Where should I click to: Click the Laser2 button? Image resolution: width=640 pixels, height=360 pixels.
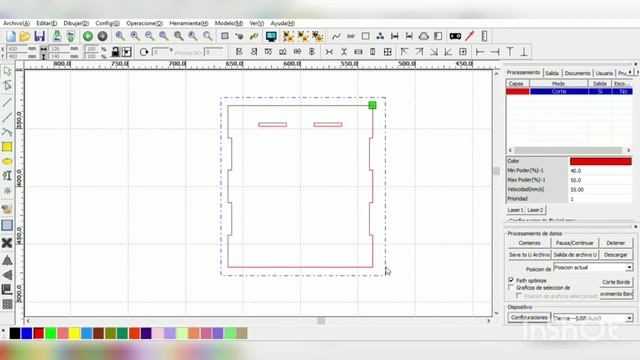tap(535, 210)
